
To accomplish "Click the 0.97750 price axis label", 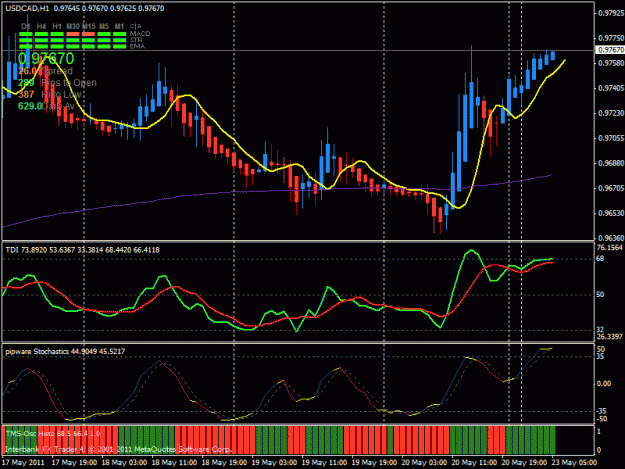I will (x=611, y=38).
